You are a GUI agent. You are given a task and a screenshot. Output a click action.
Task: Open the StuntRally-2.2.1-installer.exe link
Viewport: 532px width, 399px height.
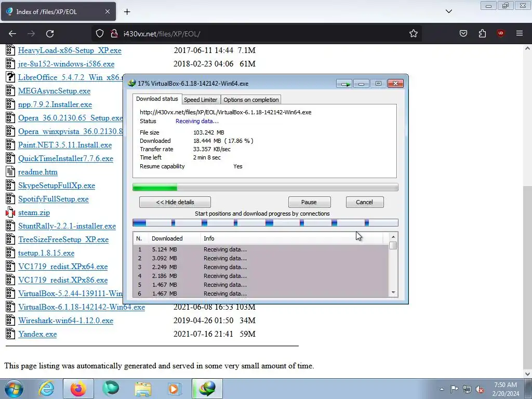pyautogui.click(x=67, y=226)
